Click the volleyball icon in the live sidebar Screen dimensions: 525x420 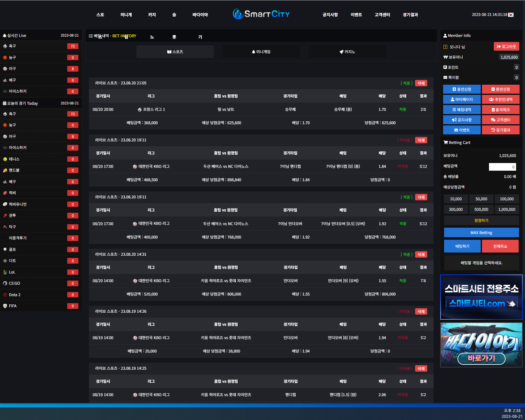click(5, 80)
